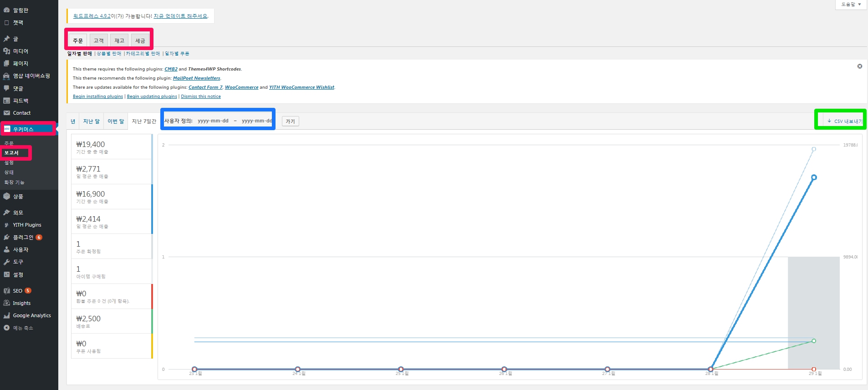Open 사용자 via the user icon
The width and height of the screenshot is (868, 390).
[6, 249]
